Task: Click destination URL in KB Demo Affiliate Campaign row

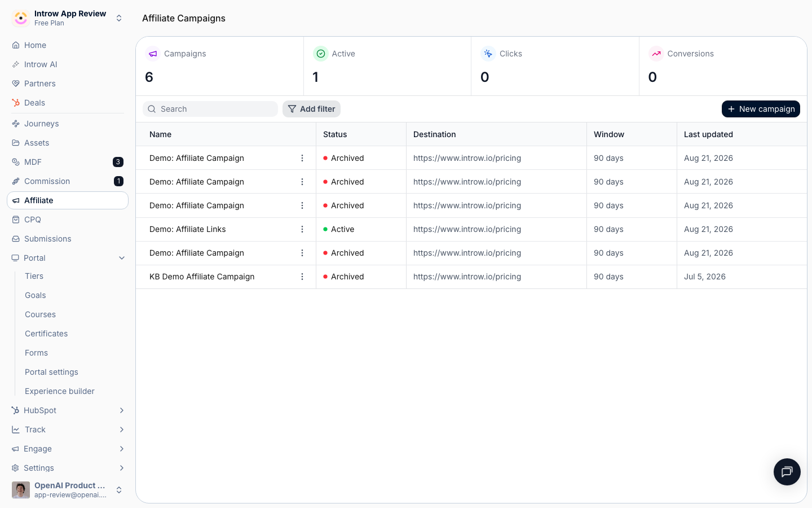Action: click(467, 277)
